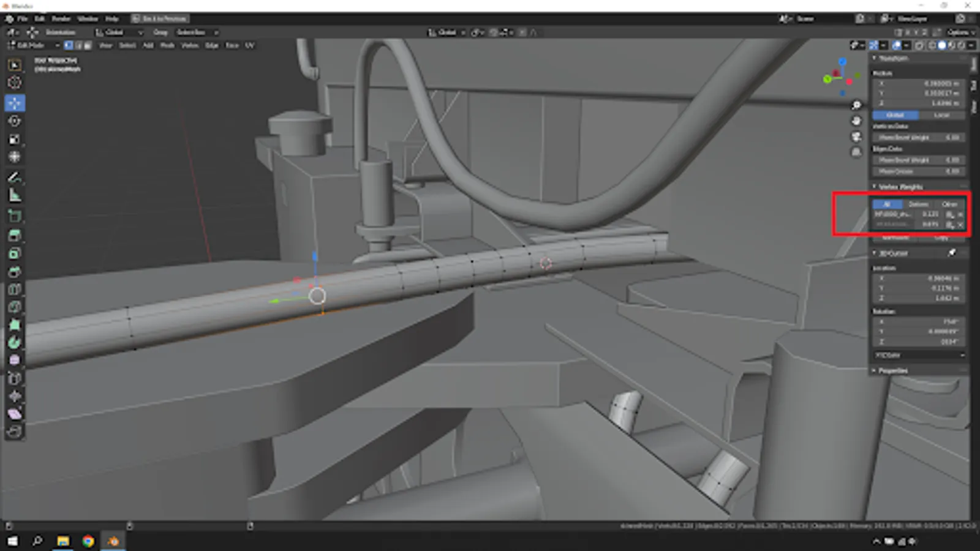
Task: Adjust the Median X value slider
Action: (x=919, y=84)
